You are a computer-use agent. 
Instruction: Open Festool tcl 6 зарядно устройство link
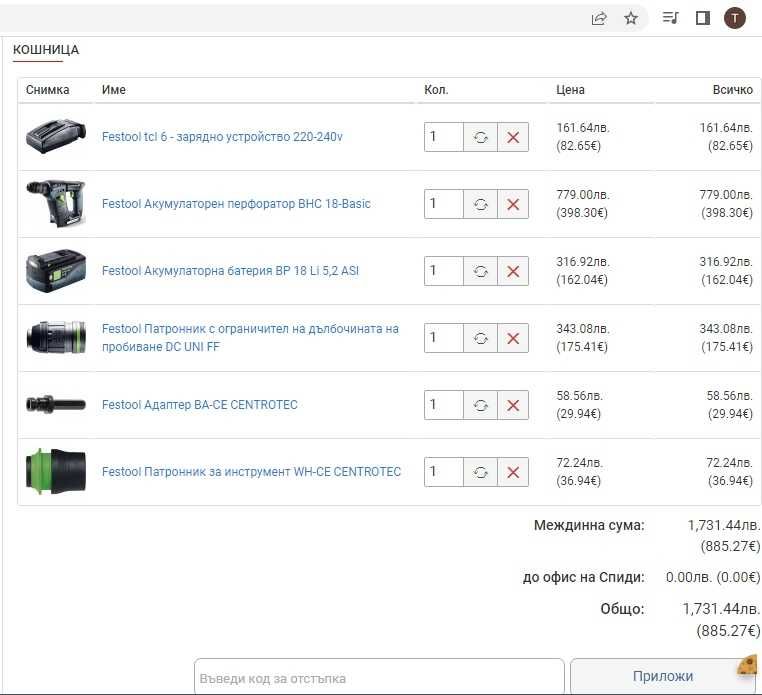(x=222, y=137)
